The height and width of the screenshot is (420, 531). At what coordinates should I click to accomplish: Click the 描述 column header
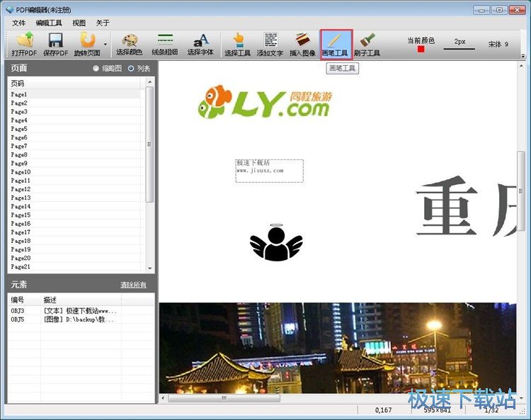click(81, 300)
